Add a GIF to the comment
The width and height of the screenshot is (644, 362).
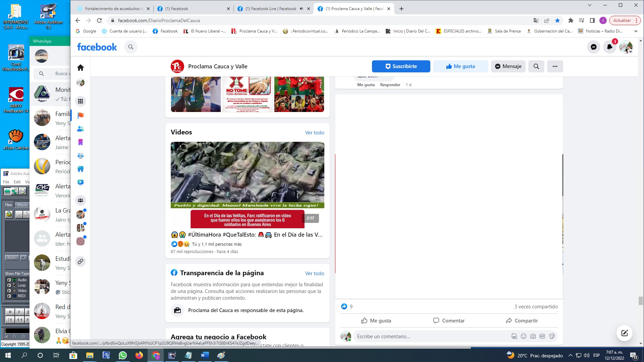542,336
